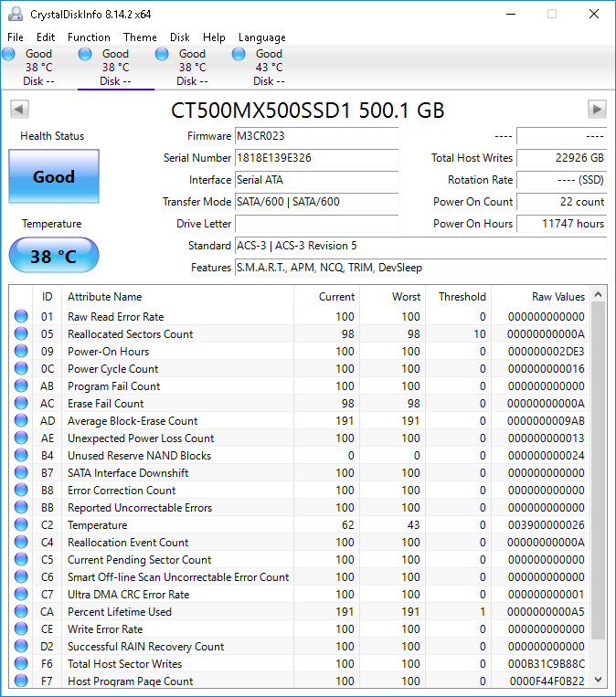Viewport: 616px width, 697px height.
Task: Go to next disk with right arrow
Action: pos(597,110)
